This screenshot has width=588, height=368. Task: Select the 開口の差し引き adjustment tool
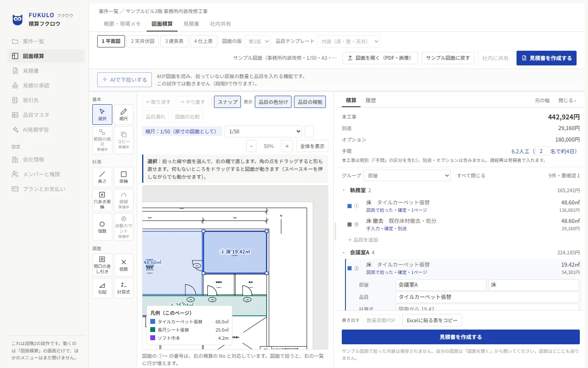102,265
